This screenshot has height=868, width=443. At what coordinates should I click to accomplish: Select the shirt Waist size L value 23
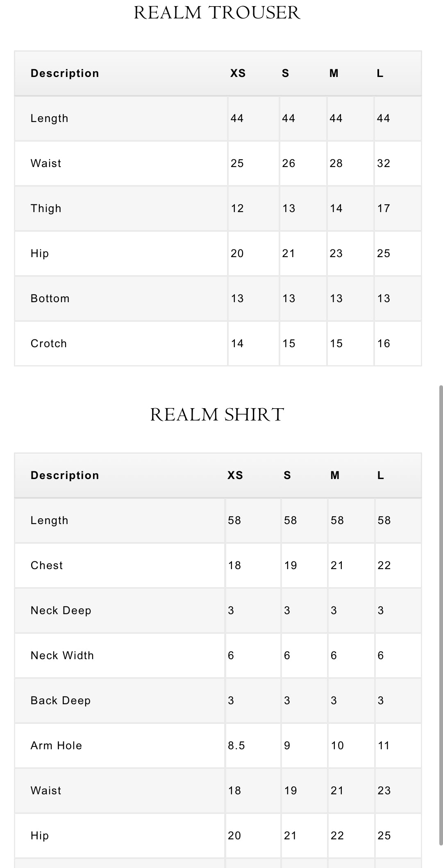384,791
